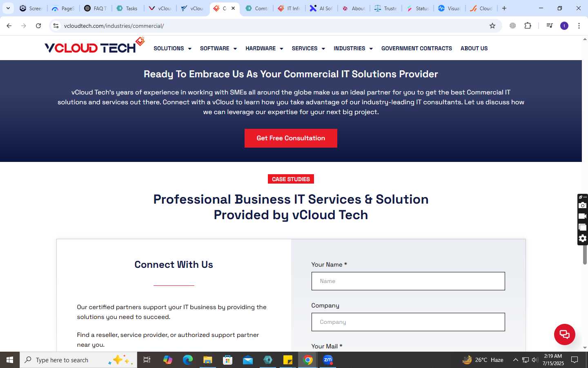Expand the SERVICES menu

pos(308,48)
